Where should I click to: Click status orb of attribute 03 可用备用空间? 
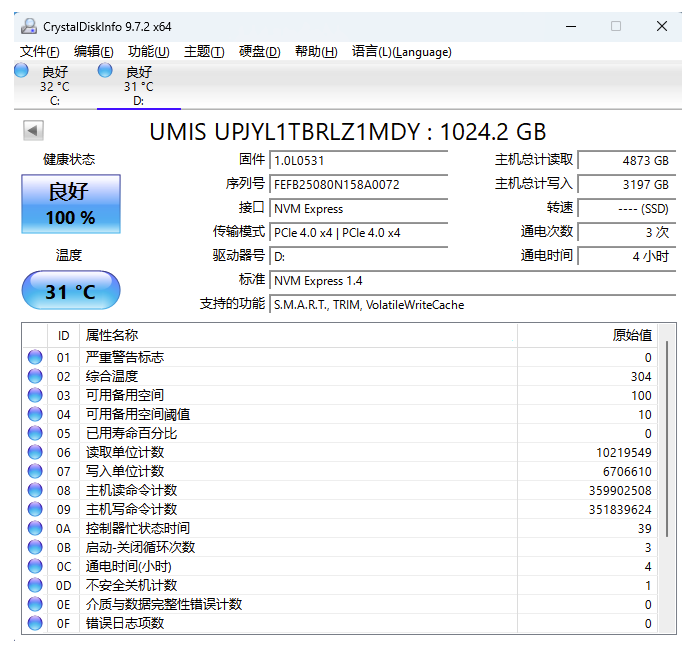(35, 395)
